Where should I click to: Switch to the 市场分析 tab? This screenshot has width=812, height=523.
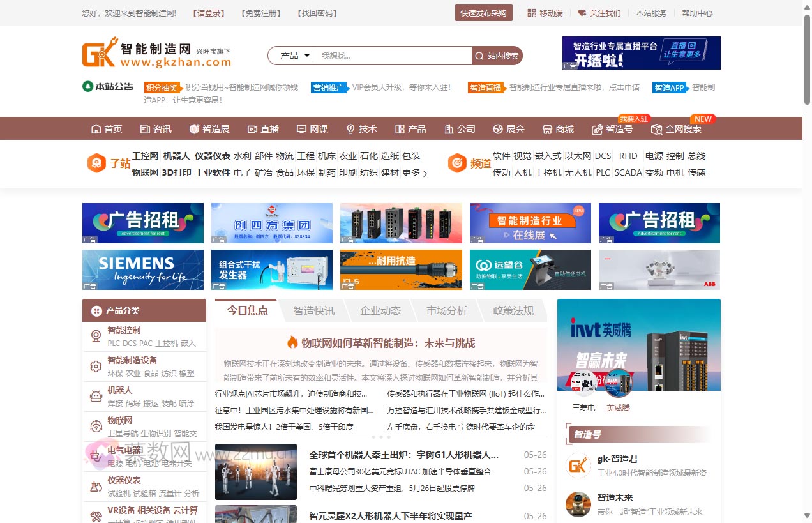(446, 311)
